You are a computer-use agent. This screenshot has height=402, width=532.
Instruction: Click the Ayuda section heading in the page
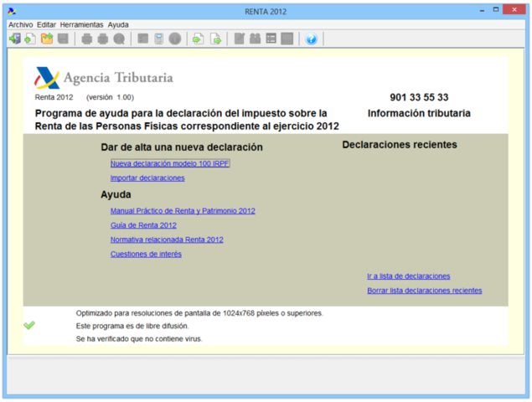tap(116, 195)
